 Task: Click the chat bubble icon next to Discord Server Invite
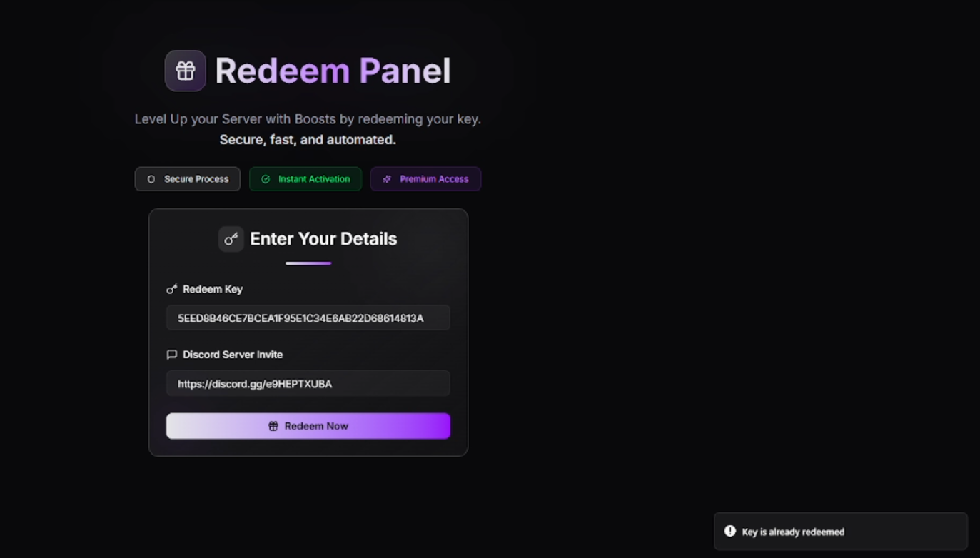[x=171, y=355]
